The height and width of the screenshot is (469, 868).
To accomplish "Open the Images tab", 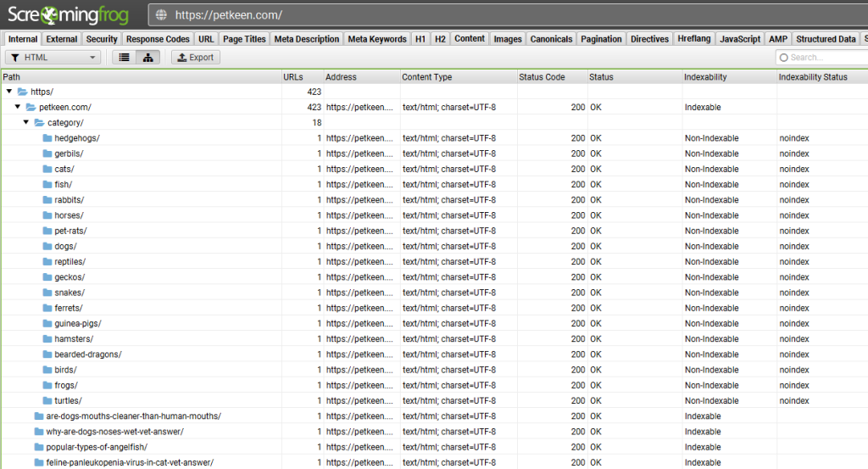I will click(508, 39).
